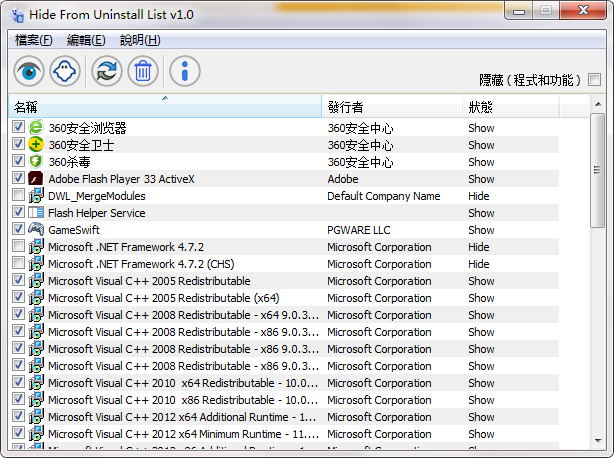The image size is (614, 458).
Task: Click the ghost hide icon in the toolbar
Action: tap(65, 71)
